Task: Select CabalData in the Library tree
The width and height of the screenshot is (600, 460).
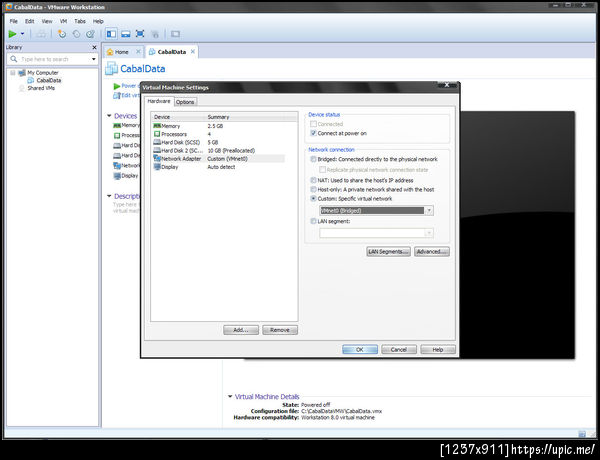Action: 49,80
